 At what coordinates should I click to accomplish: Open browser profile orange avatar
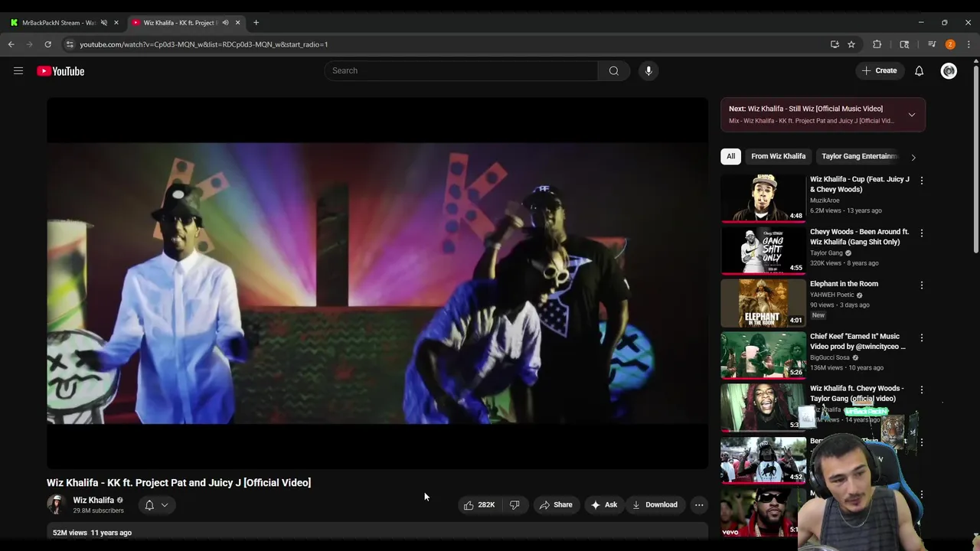pyautogui.click(x=950, y=44)
